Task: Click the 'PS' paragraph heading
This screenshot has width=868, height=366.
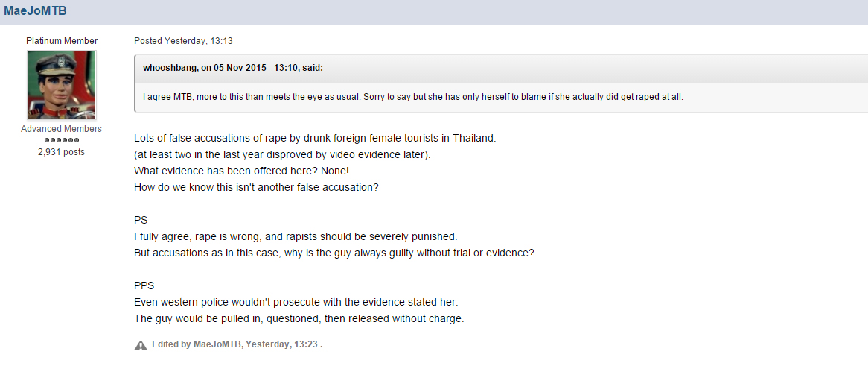Action: point(141,220)
